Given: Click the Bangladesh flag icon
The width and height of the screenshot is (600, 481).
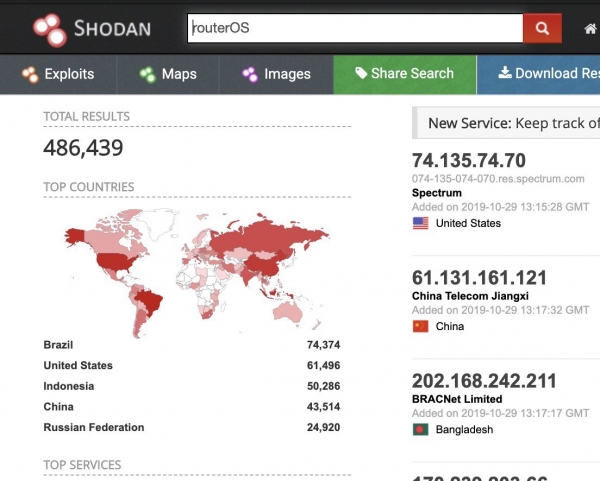Looking at the screenshot, I should (420, 429).
